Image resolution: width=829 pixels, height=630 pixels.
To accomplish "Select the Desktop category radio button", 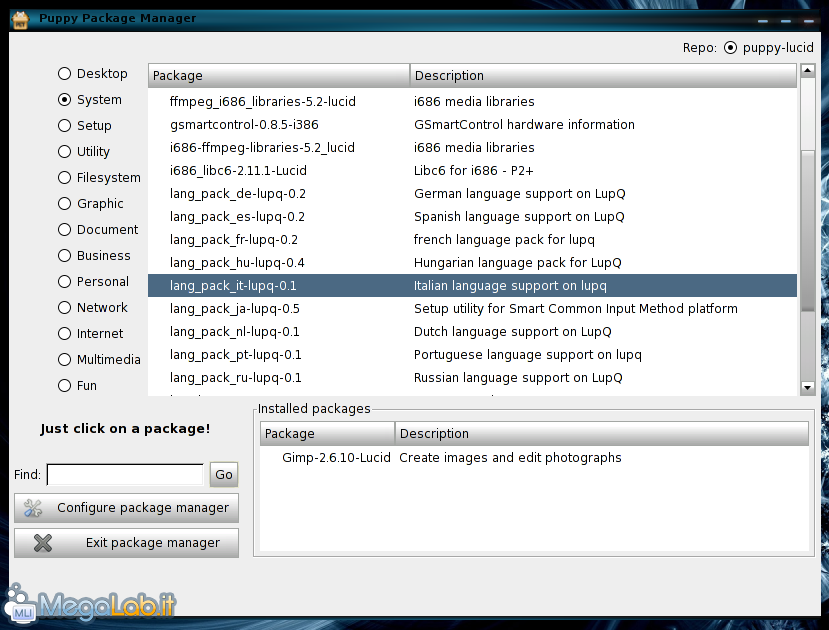I will [x=65, y=74].
